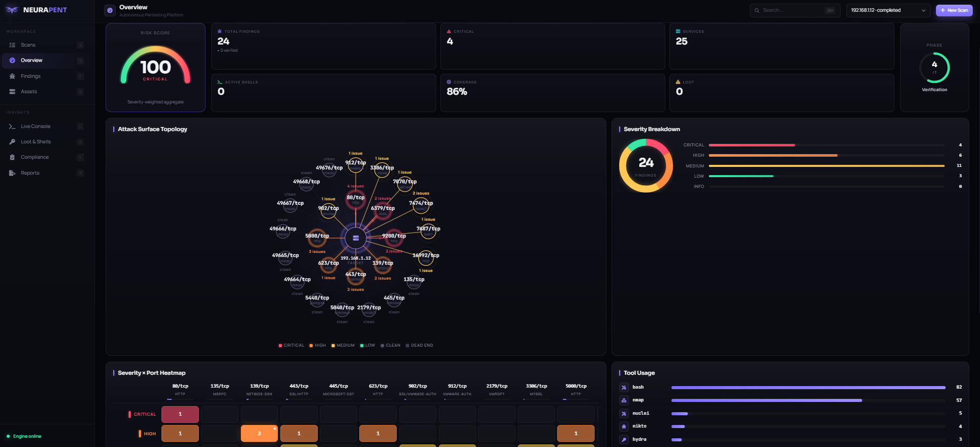Click the nikto tool icon
Screen dimensions: 980x447
click(624, 427)
